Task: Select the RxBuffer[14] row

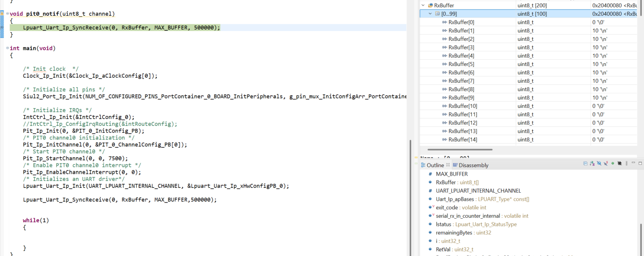Action: pyautogui.click(x=528, y=140)
